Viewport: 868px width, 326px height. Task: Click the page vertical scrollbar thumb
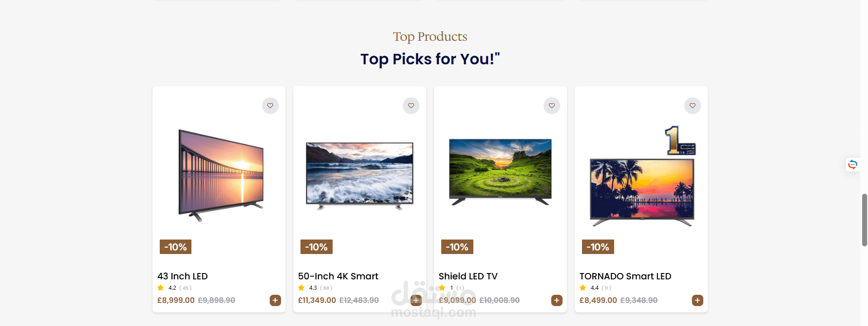[864, 220]
